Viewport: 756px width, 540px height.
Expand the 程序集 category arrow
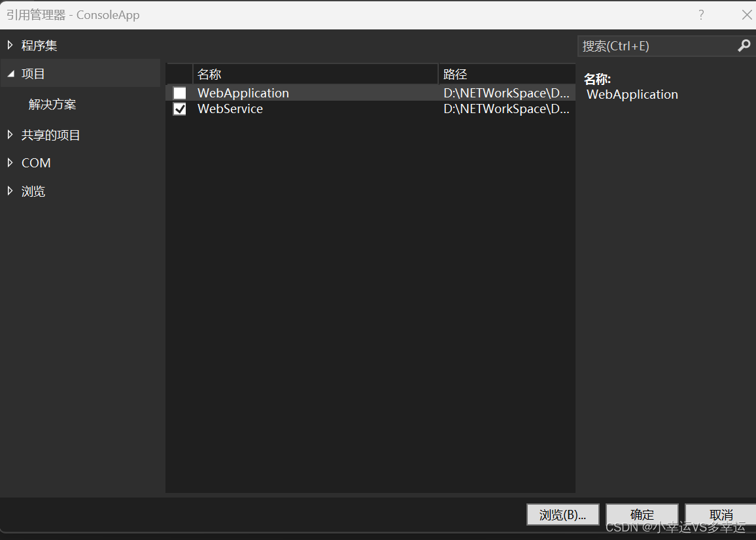coord(10,45)
